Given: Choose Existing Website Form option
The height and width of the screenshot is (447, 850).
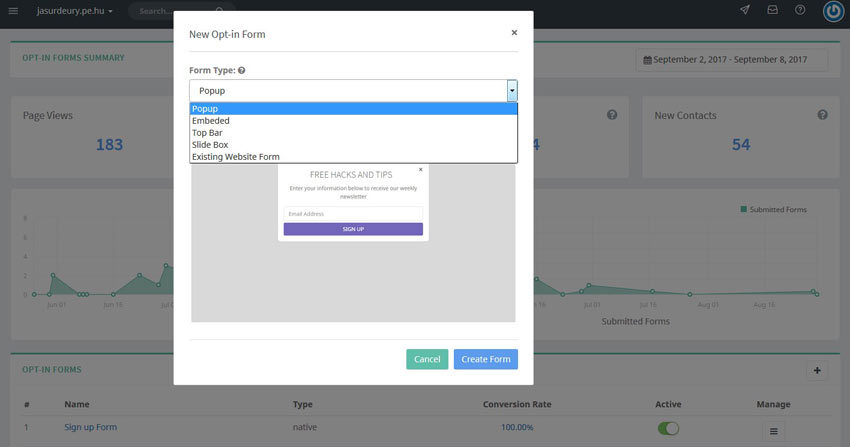Looking at the screenshot, I should [x=236, y=157].
